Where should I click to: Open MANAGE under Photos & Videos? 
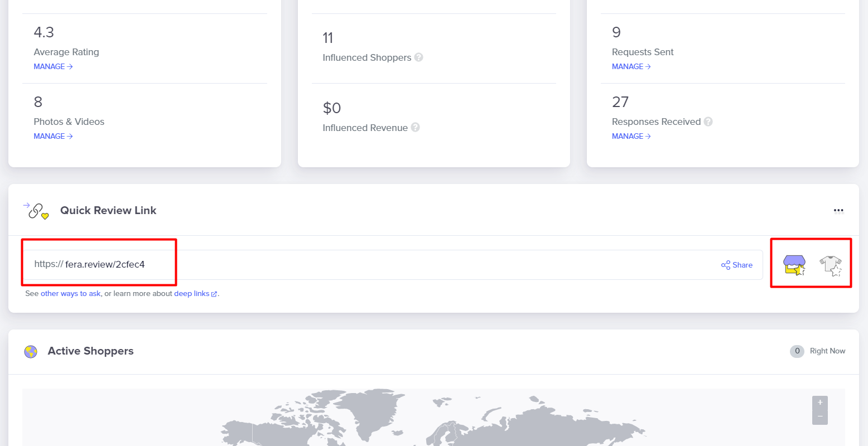[53, 136]
